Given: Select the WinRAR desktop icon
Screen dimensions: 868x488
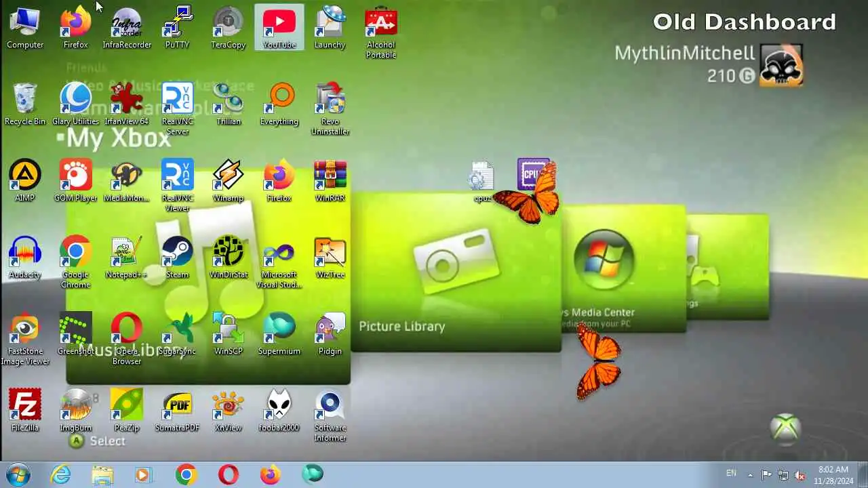Looking at the screenshot, I should (330, 181).
